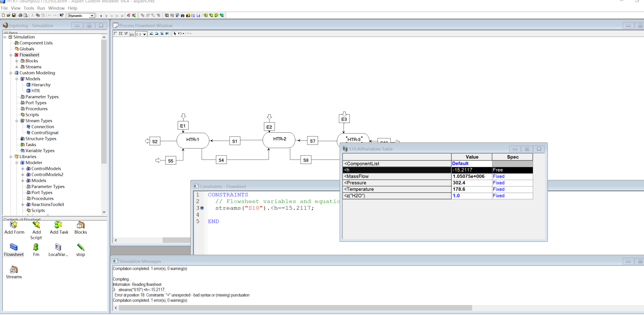Click the context Help pointer icon
Screen dimensions: 644x315
coord(61,16)
